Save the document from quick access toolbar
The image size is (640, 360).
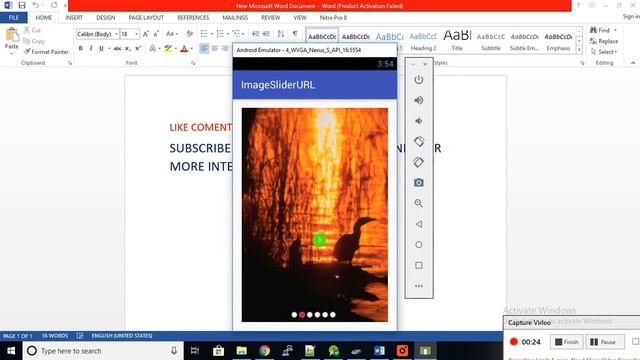22,5
